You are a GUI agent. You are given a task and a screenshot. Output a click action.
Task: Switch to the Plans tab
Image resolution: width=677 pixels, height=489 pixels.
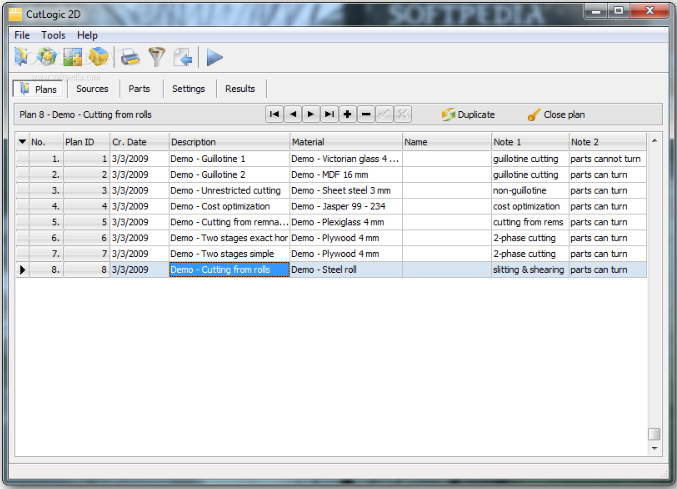39,89
